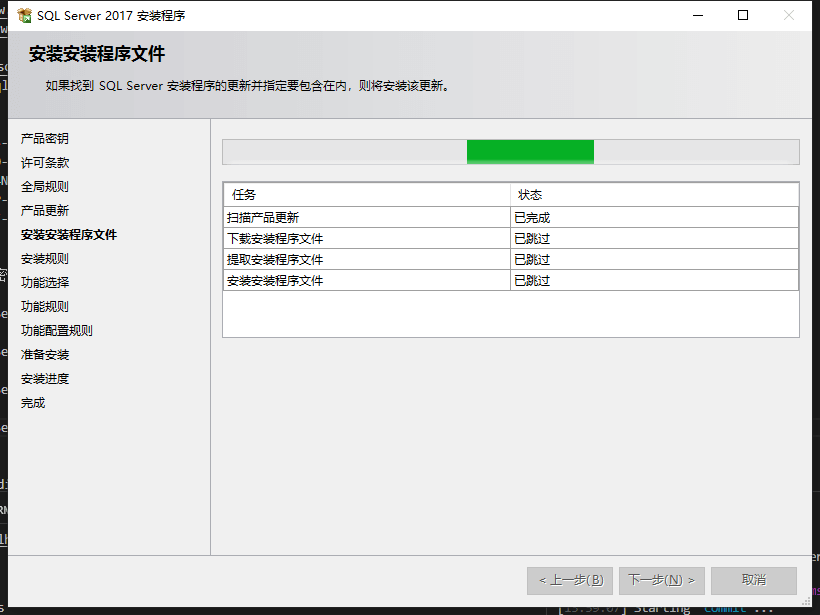
Task: Maximize the SQL Server setup window
Action: pos(743,15)
